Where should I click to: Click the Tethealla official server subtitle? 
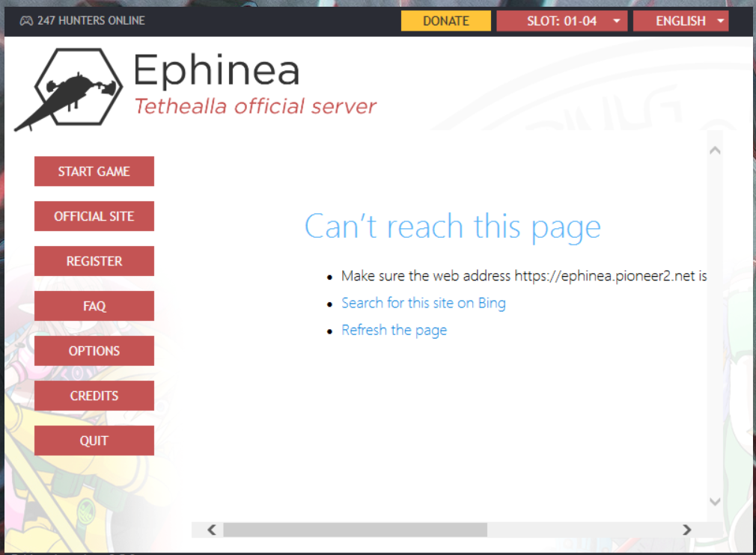tap(255, 106)
